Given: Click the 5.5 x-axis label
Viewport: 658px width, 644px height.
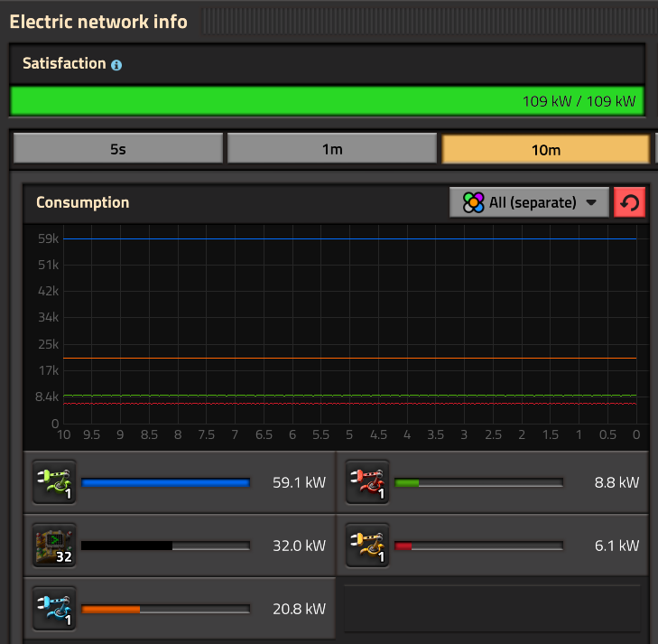Looking at the screenshot, I should [320, 434].
